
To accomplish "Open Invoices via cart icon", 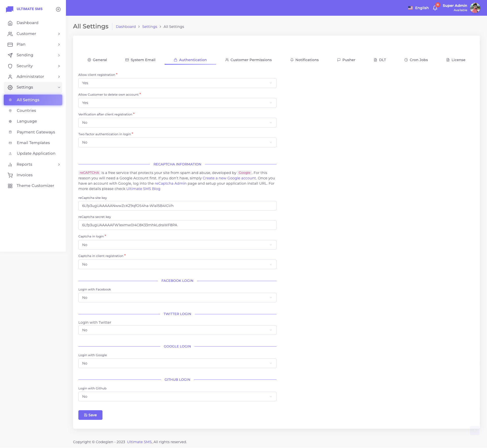I will coord(10,175).
